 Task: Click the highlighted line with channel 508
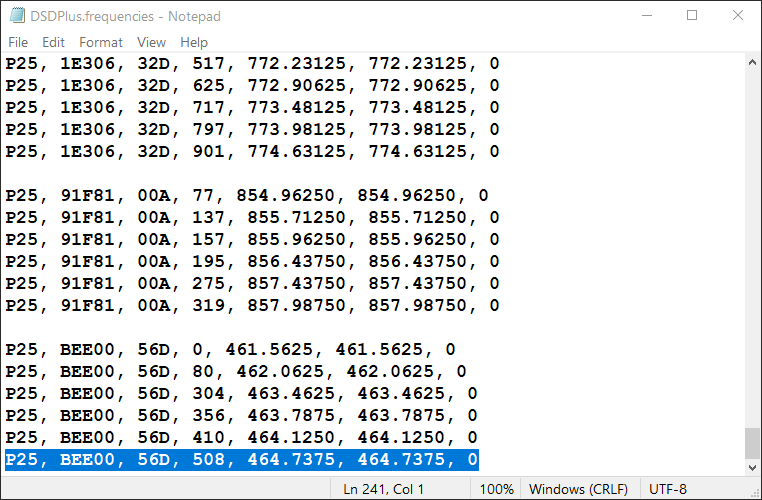coord(242,460)
